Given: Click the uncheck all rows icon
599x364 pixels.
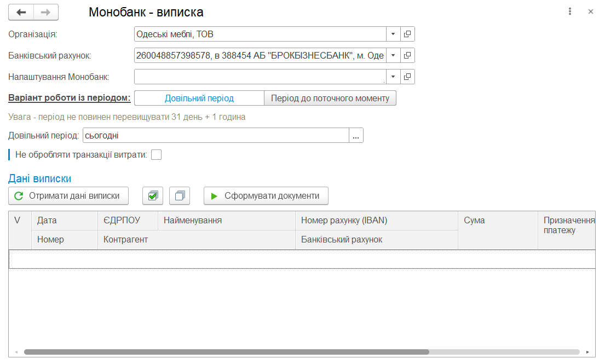Looking at the screenshot, I should coord(180,196).
